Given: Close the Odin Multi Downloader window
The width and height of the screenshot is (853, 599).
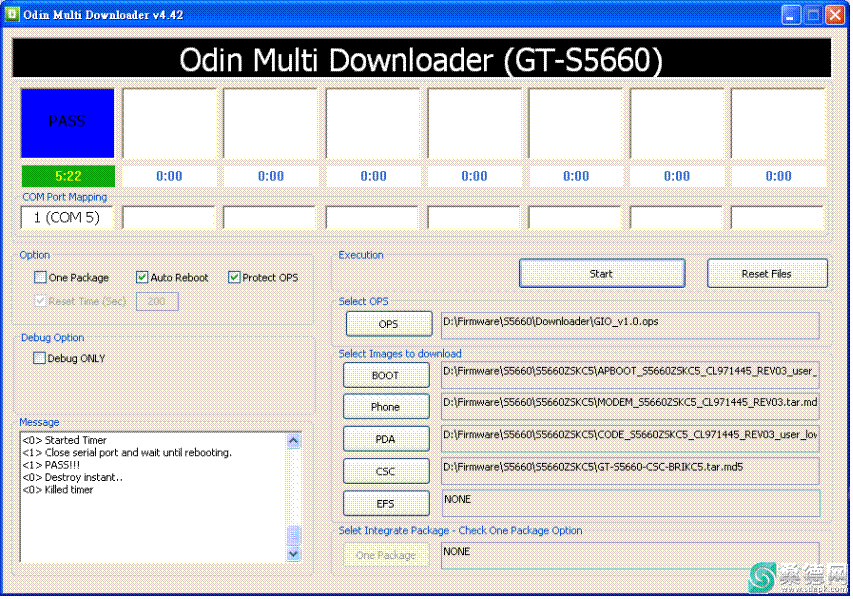Looking at the screenshot, I should (x=835, y=15).
